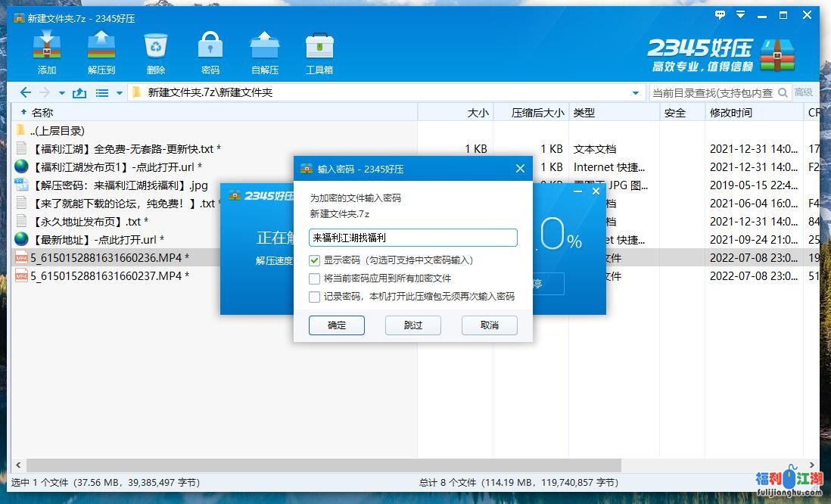Open the view mode dropdown

[103, 92]
